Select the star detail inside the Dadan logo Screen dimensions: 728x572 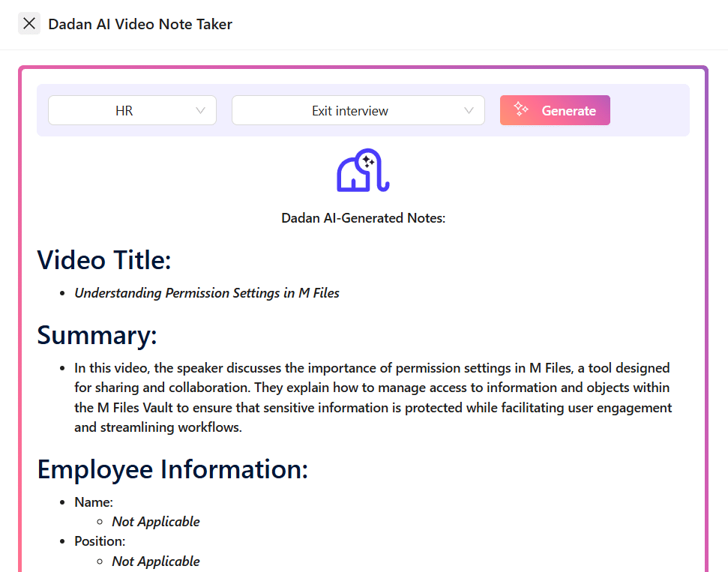click(x=367, y=160)
